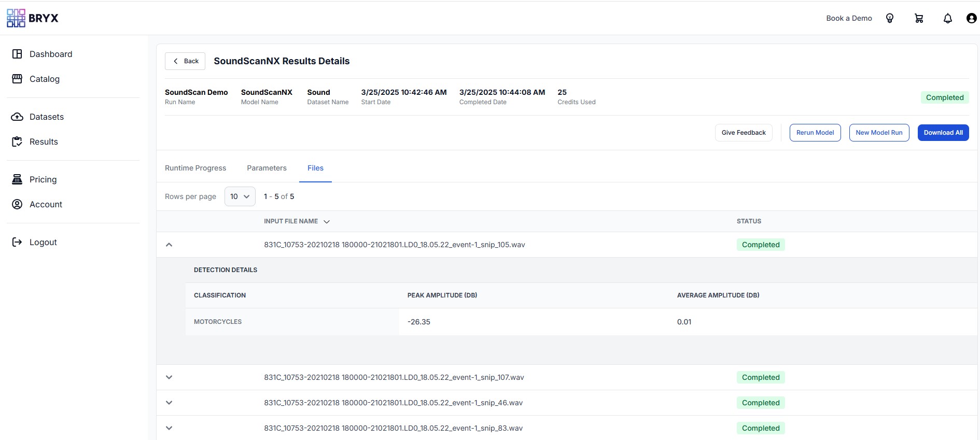Viewport: 980px width, 440px height.
Task: Open the Results page in the sidebar
Action: 44,141
